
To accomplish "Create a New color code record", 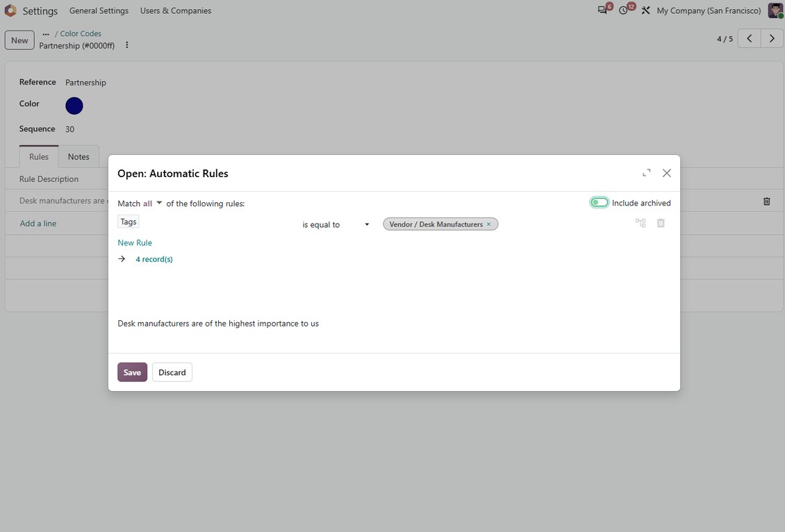I will pyautogui.click(x=19, y=40).
